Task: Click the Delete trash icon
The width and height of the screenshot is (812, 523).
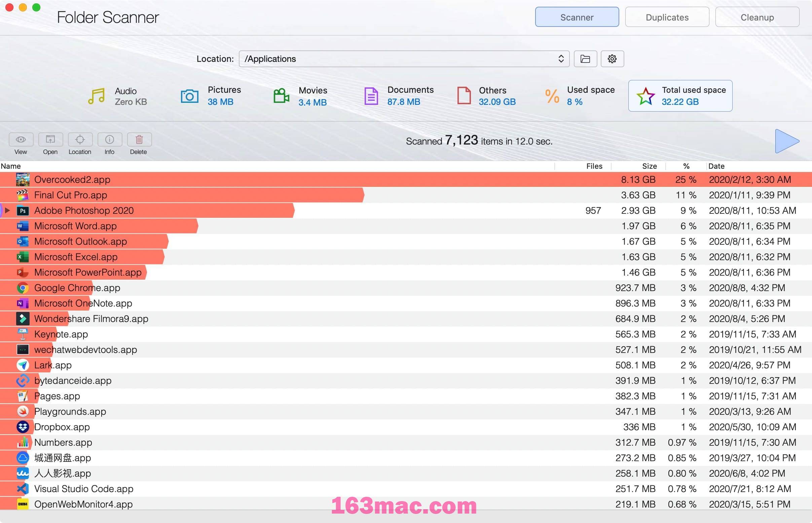Action: pyautogui.click(x=139, y=139)
